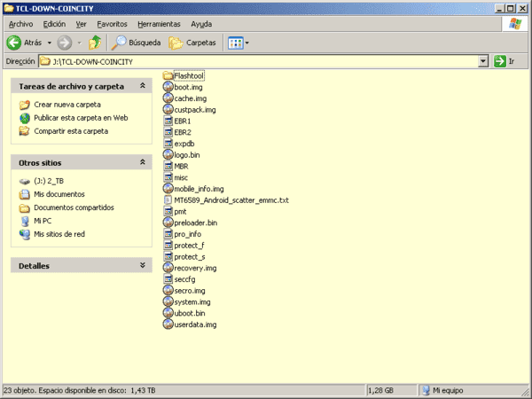This screenshot has width=532, height=399.
Task: Select the EBR2 file icon
Action: point(168,132)
